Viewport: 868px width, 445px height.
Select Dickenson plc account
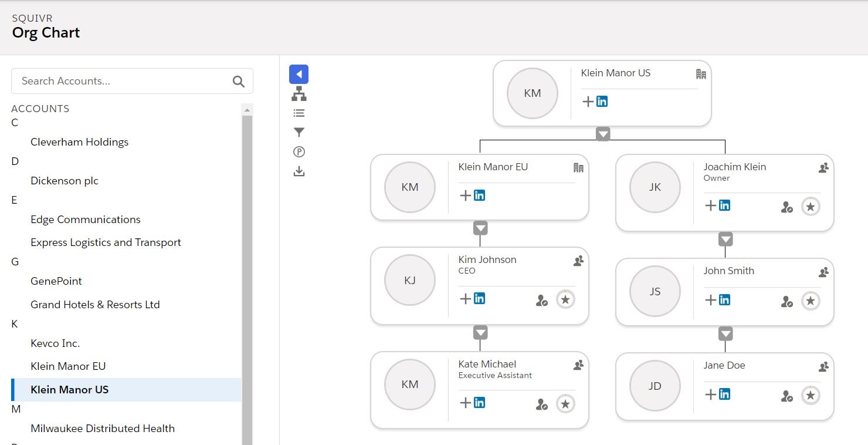click(65, 181)
